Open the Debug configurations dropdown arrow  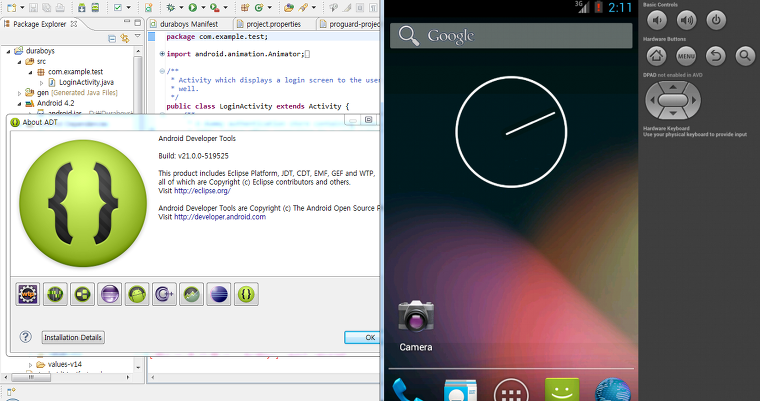[x=181, y=8]
